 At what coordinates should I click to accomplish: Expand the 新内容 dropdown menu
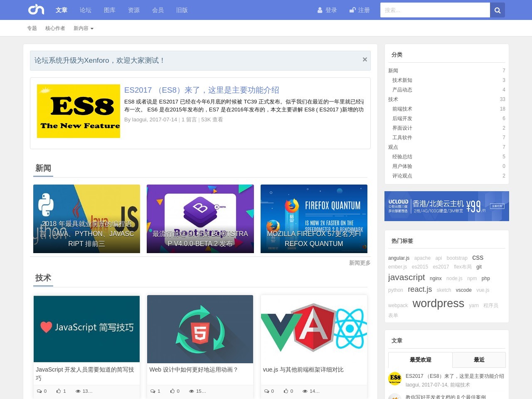coord(83,28)
